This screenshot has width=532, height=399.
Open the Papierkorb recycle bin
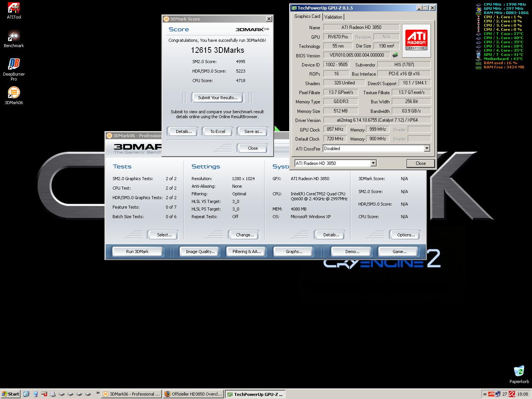(519, 374)
